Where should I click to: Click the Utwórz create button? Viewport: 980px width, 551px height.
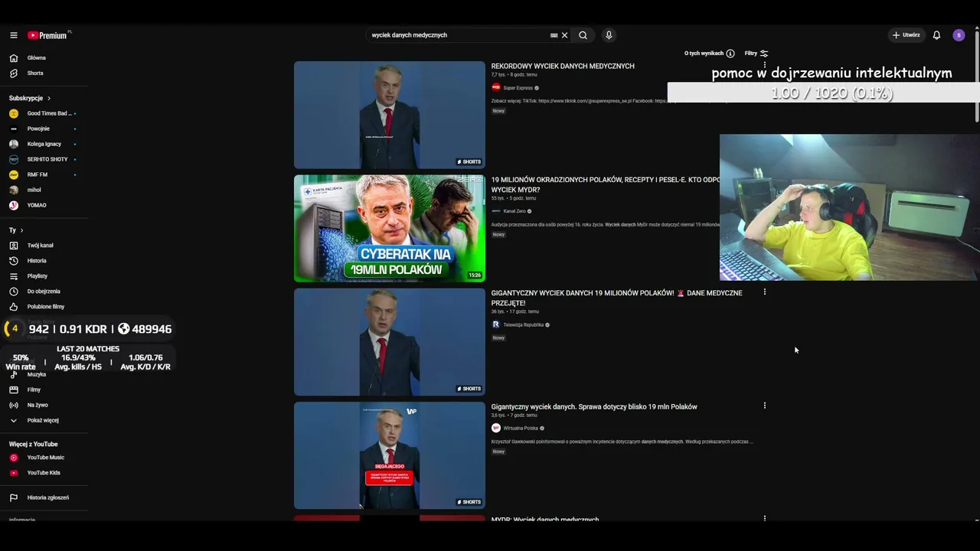coord(906,35)
